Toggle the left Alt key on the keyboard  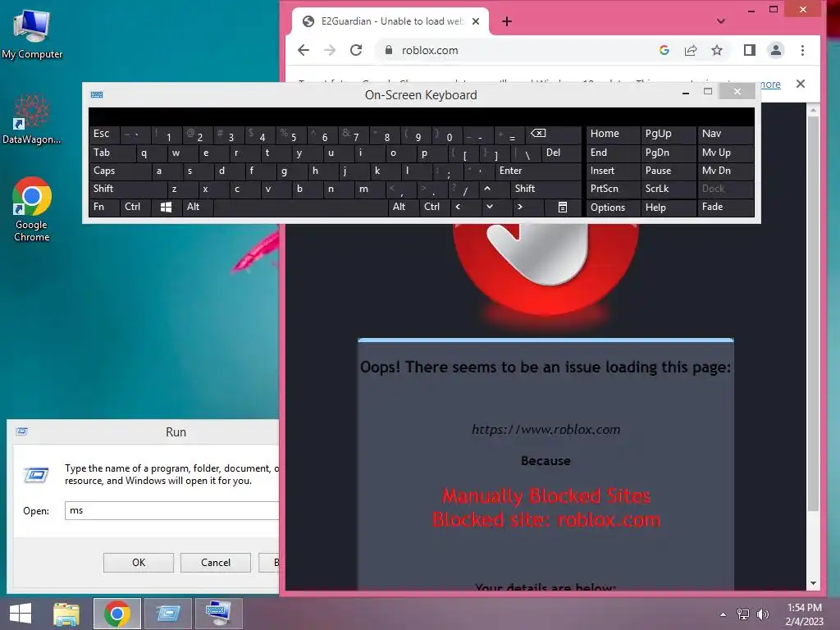point(198,207)
